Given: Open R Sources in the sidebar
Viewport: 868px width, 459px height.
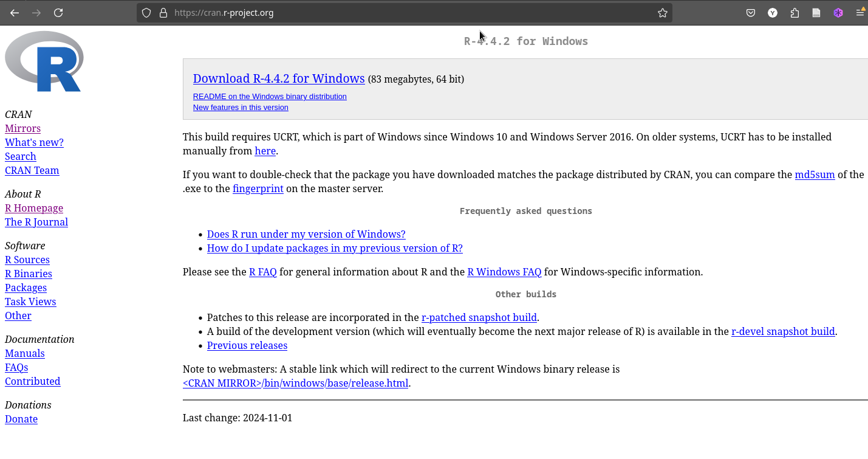Looking at the screenshot, I should [x=27, y=260].
